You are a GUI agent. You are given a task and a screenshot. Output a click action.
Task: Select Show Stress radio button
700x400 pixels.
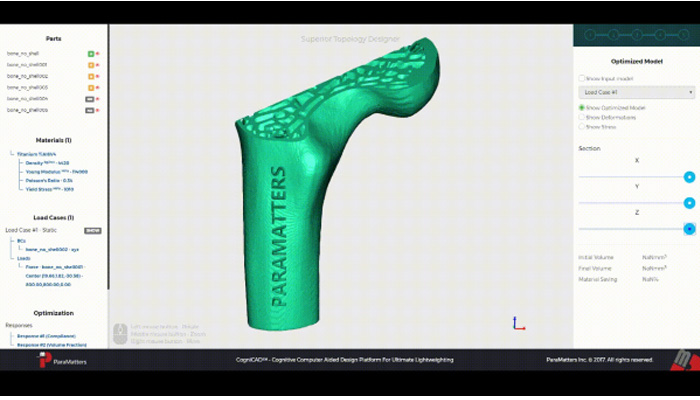(581, 127)
